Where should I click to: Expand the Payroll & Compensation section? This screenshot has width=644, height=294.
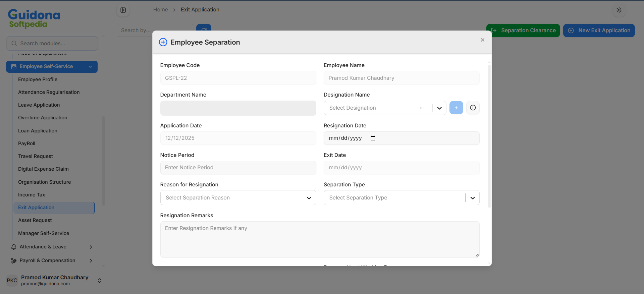[x=91, y=261]
